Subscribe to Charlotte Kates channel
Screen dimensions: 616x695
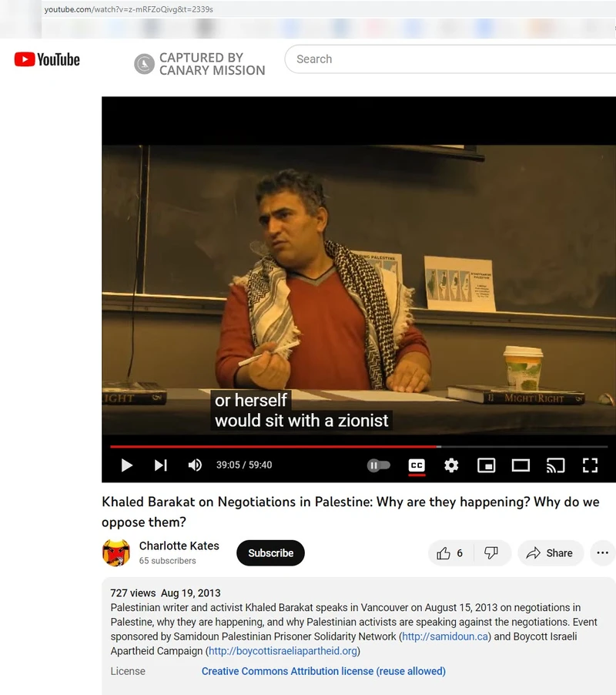tap(270, 553)
